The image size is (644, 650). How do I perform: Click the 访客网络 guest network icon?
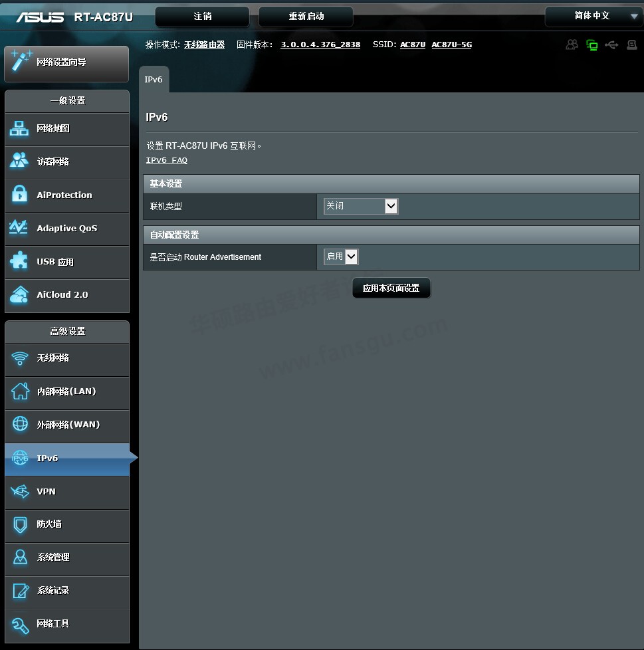19,160
